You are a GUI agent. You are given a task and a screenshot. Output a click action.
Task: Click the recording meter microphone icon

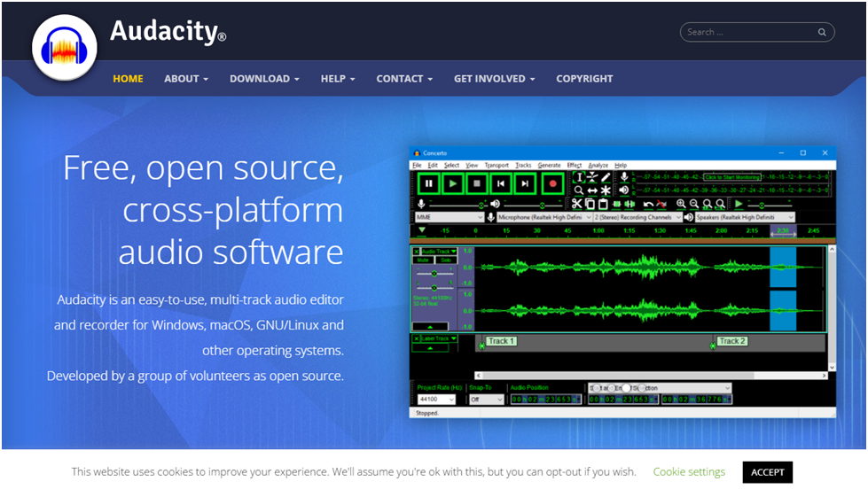624,177
